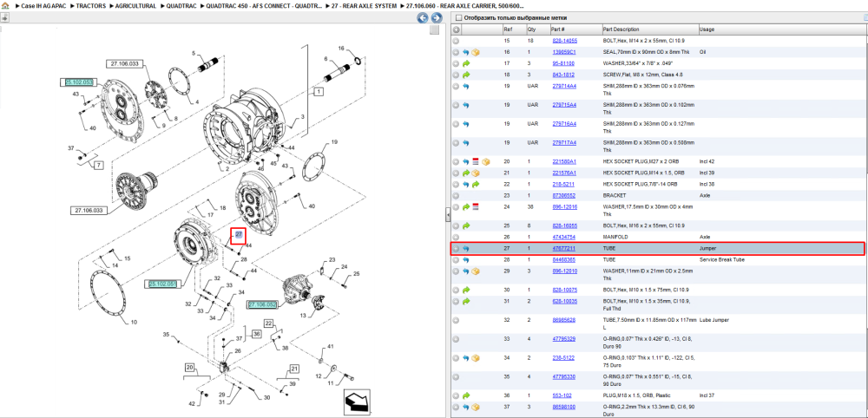Click green arrow icon for part 828-16055

click(x=465, y=225)
